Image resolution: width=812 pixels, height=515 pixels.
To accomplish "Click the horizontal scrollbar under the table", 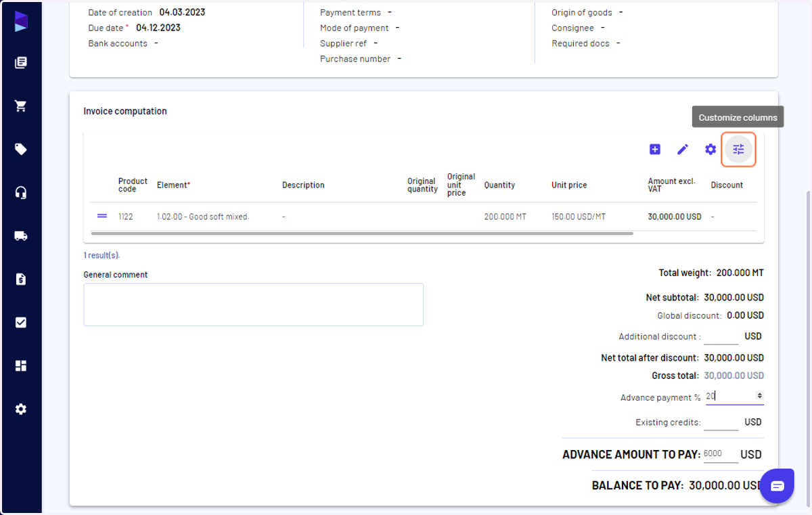I will (x=362, y=233).
